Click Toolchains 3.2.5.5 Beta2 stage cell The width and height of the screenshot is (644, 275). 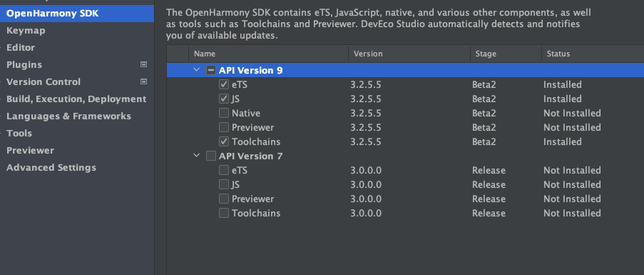click(484, 142)
